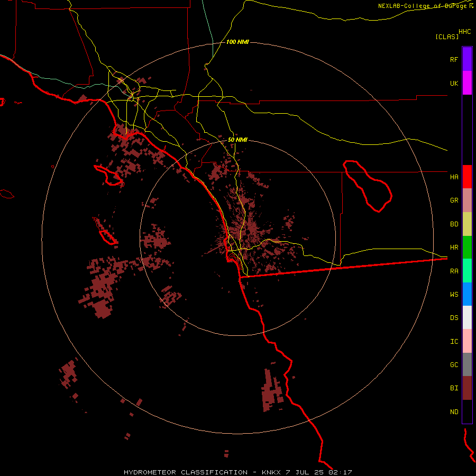Click the white DS legend swatch
The width and height of the screenshot is (476, 476).
pos(467,317)
